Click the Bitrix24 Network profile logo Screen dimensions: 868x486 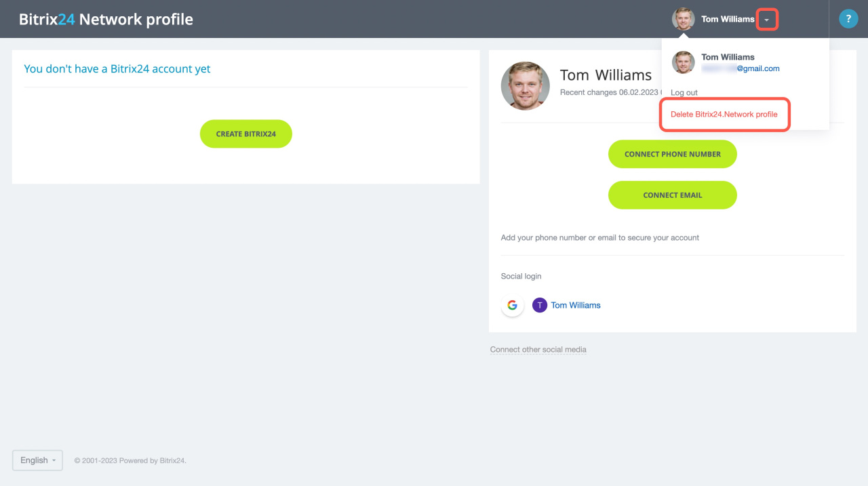[106, 19]
